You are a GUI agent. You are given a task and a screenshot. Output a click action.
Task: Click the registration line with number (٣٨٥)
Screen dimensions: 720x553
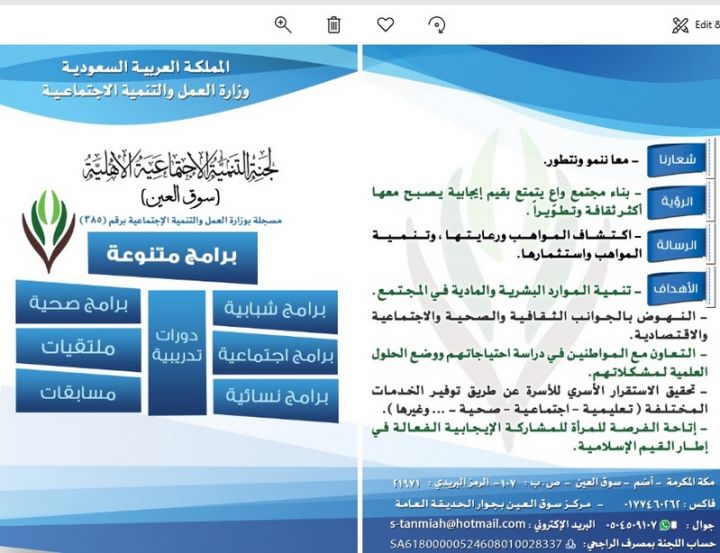[x=180, y=220]
